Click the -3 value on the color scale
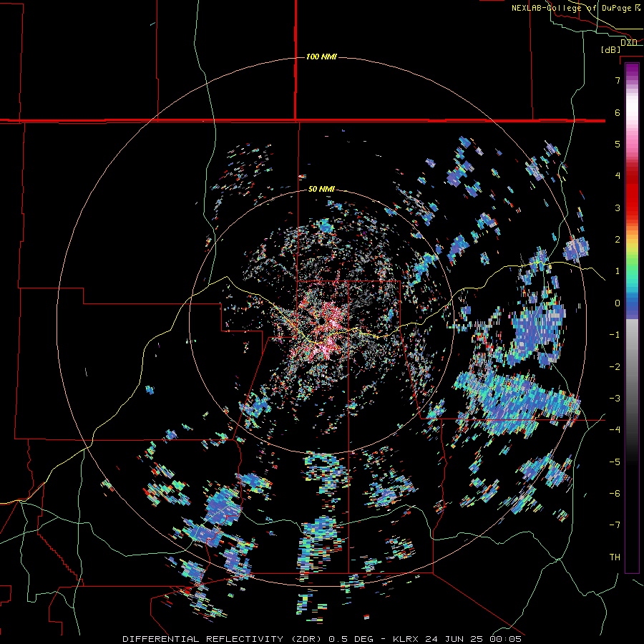 point(615,399)
